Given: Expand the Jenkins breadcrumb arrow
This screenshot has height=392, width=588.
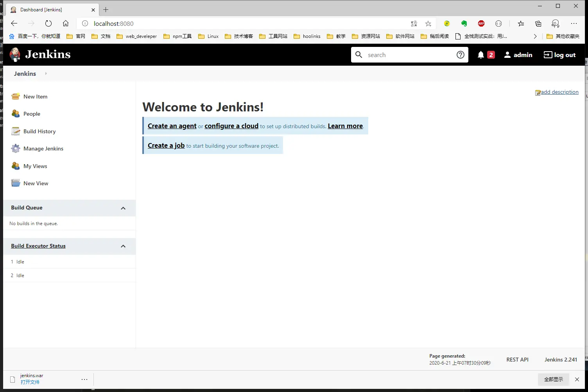Looking at the screenshot, I should (x=46, y=73).
